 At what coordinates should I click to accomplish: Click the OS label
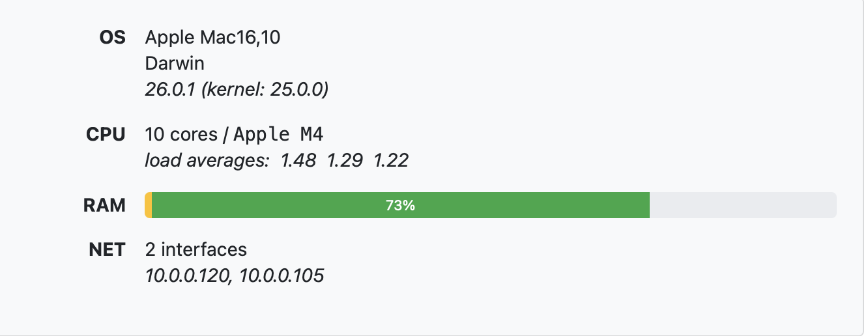[x=111, y=38]
